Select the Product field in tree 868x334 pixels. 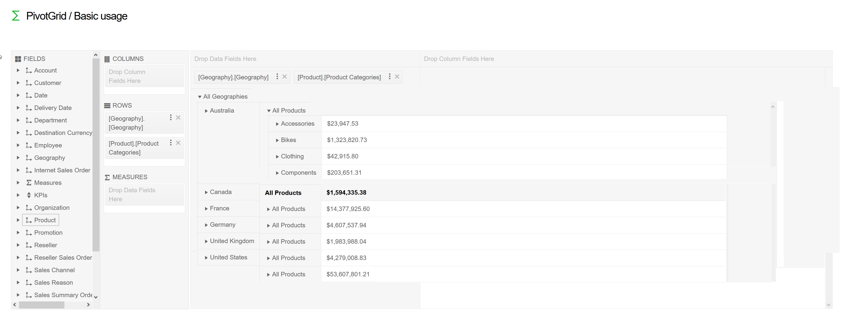click(45, 220)
